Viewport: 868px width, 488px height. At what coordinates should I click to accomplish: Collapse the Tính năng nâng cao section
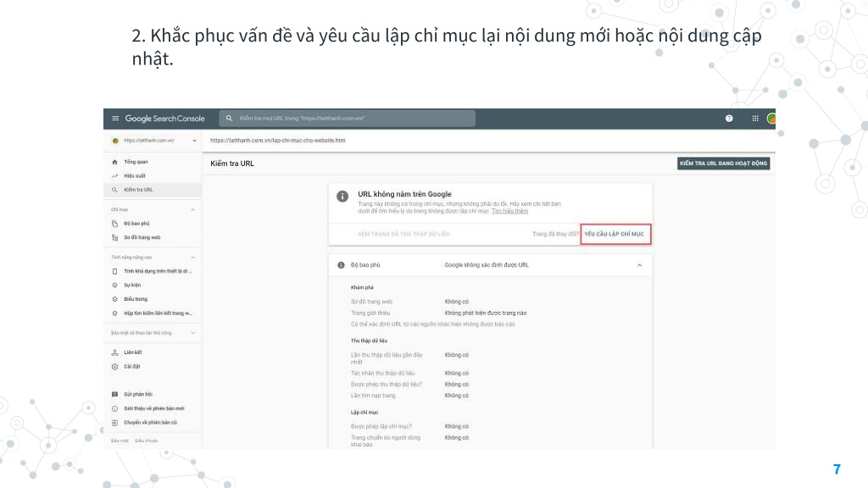(x=192, y=258)
